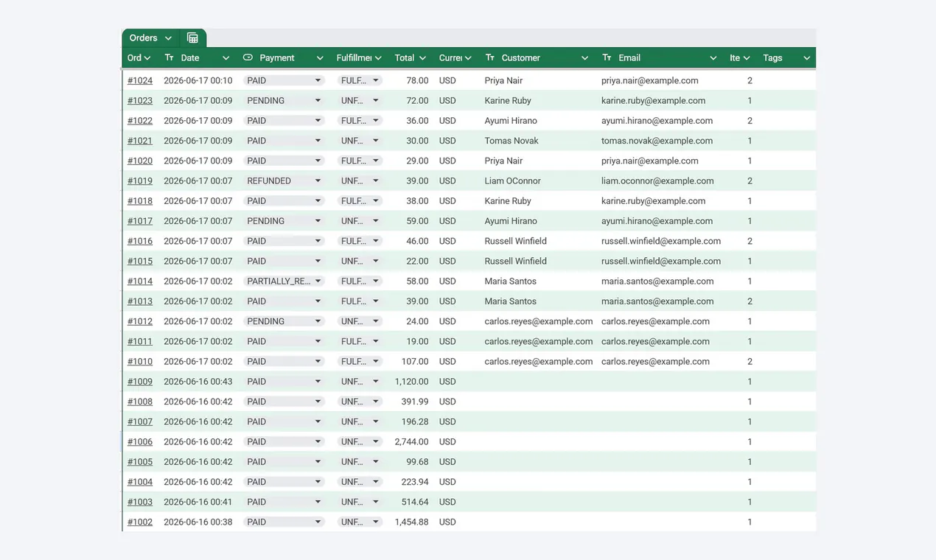Select the customer cell Russell Winfield in order #1016

point(516,241)
